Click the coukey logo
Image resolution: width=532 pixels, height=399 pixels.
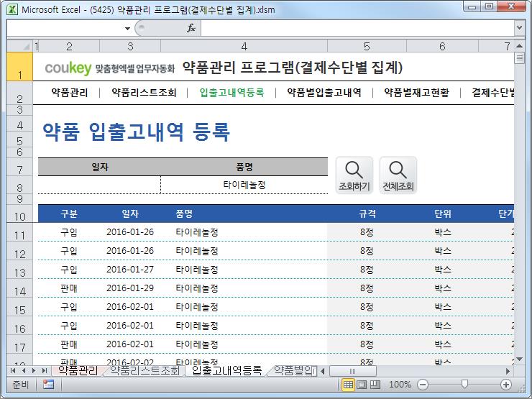tap(68, 68)
